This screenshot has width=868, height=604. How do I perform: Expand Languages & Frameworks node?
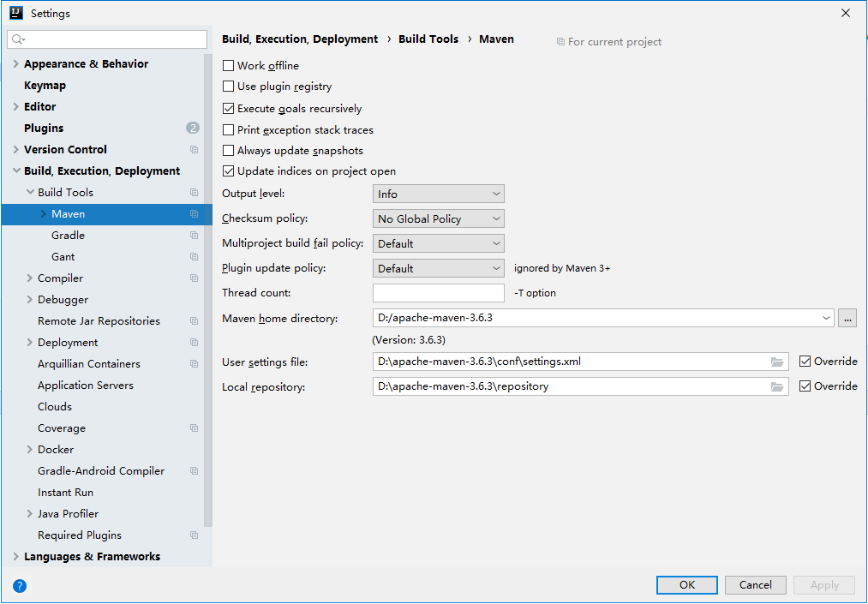15,557
